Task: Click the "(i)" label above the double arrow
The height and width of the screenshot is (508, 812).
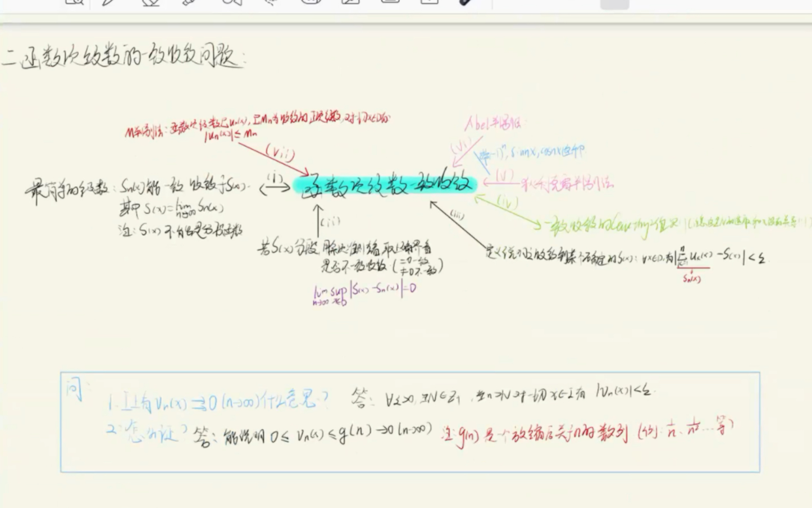Action: coord(275,178)
